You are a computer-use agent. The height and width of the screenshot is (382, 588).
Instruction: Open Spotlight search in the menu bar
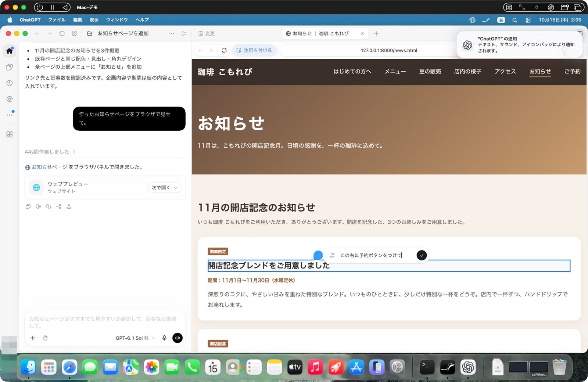pos(515,20)
